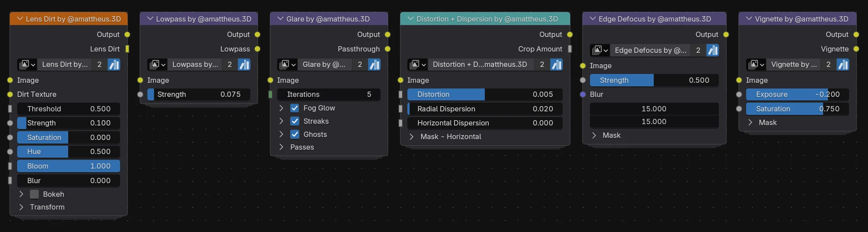Enable the Bokeh checkbox

(x=34, y=195)
